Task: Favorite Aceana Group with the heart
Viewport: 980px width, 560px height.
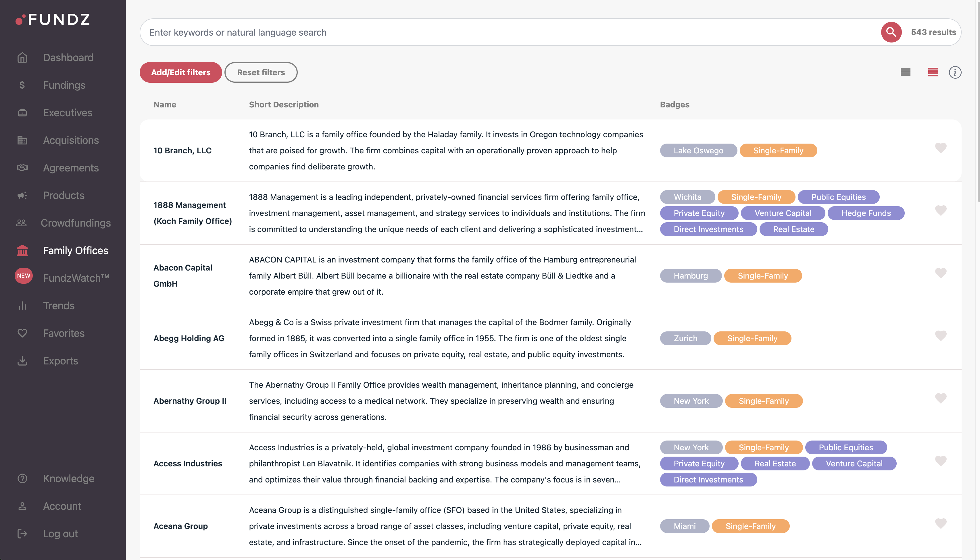Action: click(941, 524)
